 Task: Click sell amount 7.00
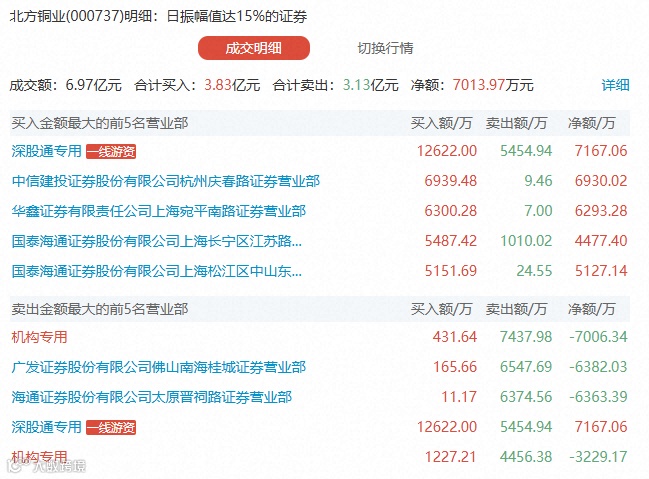[x=538, y=211]
